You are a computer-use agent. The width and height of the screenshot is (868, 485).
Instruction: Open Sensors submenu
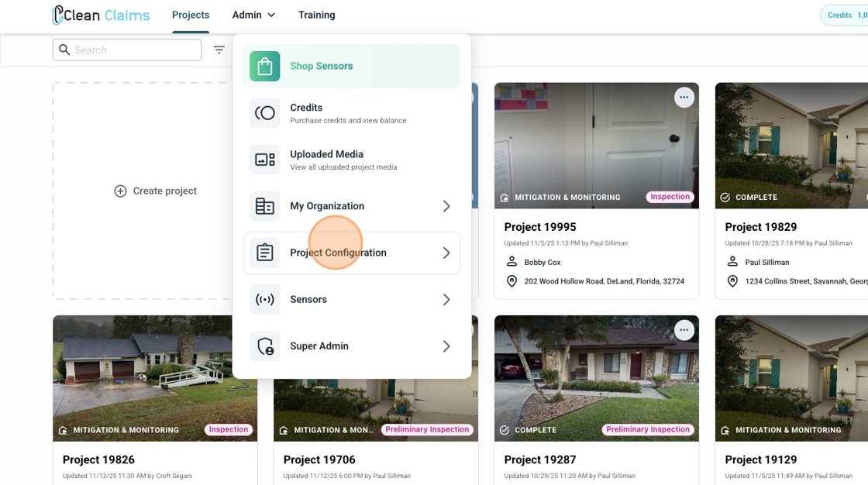(352, 300)
